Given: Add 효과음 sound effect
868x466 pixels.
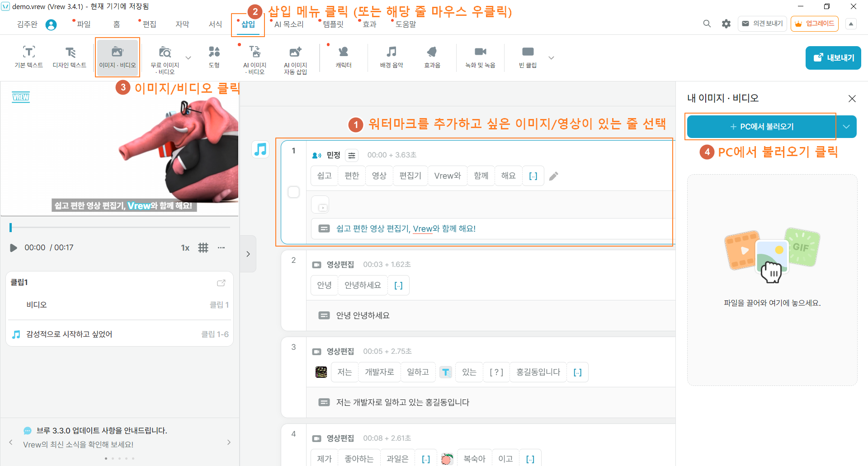Looking at the screenshot, I should (x=432, y=57).
